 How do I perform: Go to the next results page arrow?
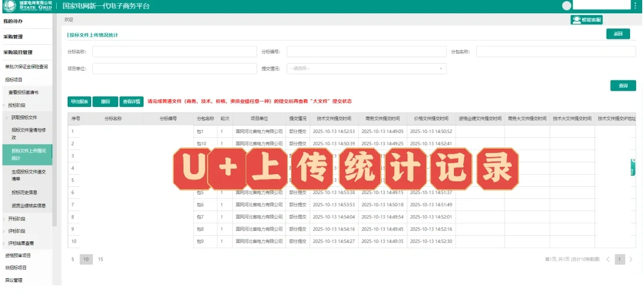pyautogui.click(x=631, y=259)
